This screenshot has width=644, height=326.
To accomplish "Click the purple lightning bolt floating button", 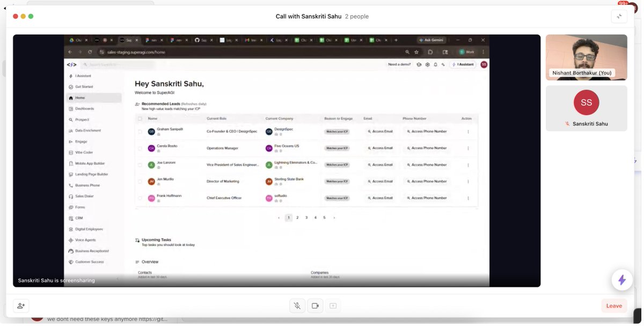I will [622, 280].
